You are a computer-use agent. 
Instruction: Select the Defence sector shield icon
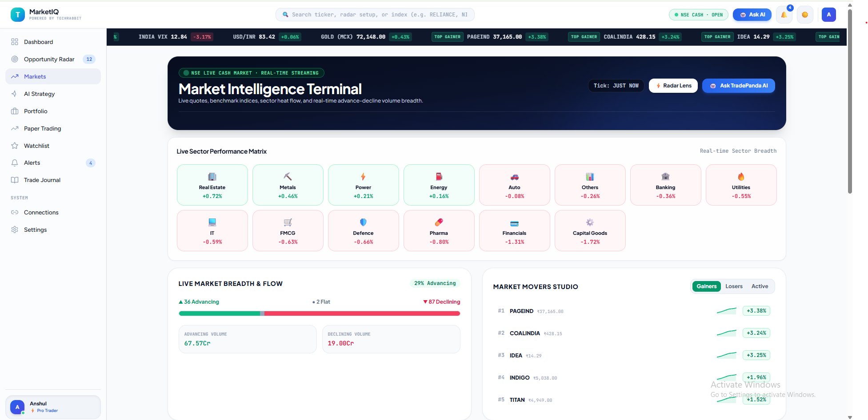coord(364,222)
